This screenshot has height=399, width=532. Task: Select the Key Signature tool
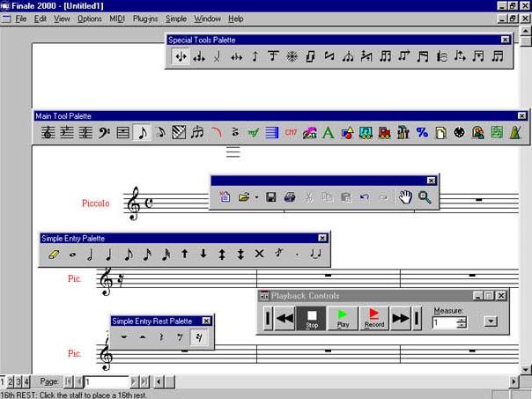tap(67, 132)
